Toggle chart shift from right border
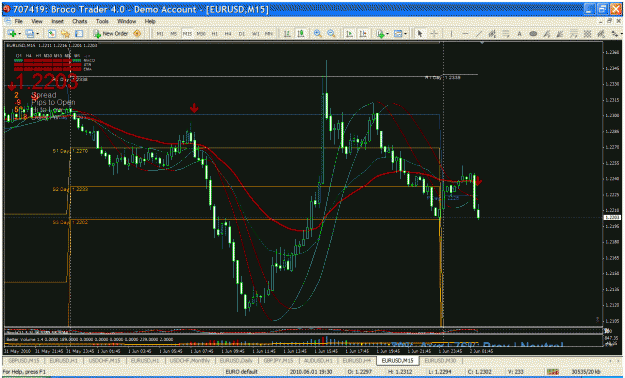 tap(363, 34)
